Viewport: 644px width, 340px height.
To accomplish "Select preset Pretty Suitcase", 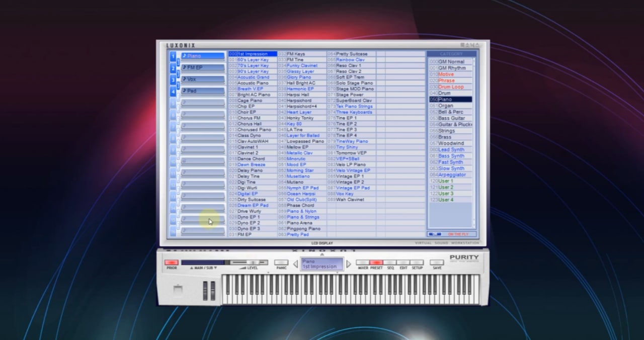I will tap(351, 54).
